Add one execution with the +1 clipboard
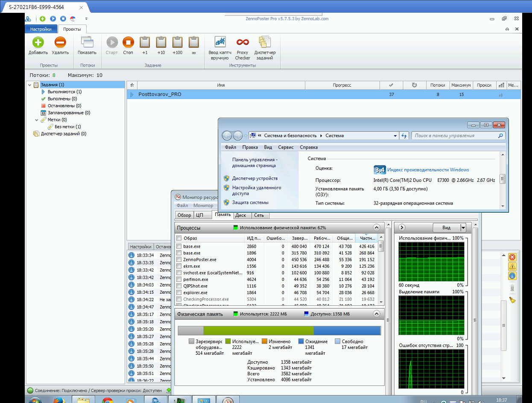532x403 pixels. pos(145,42)
